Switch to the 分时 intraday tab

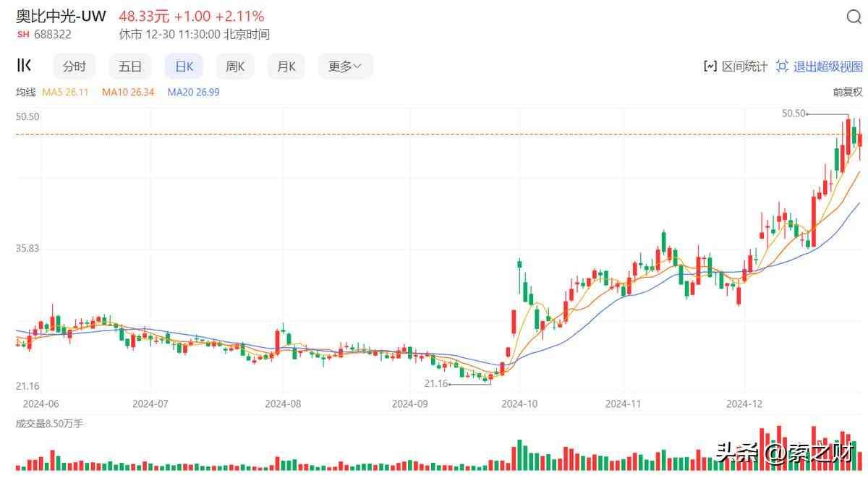coord(74,67)
